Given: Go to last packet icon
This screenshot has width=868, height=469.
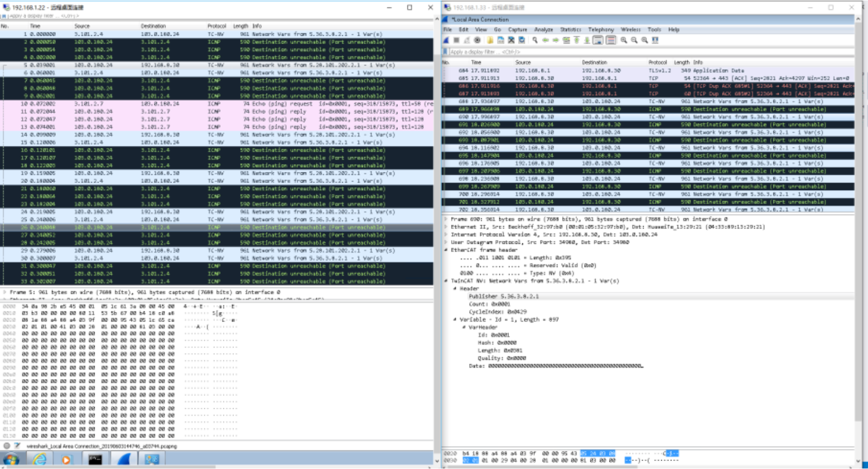Looking at the screenshot, I should tap(587, 40).
